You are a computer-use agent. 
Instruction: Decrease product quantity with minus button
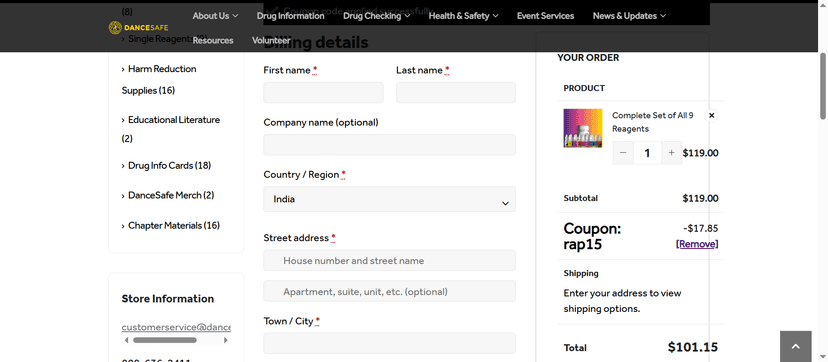click(x=623, y=153)
